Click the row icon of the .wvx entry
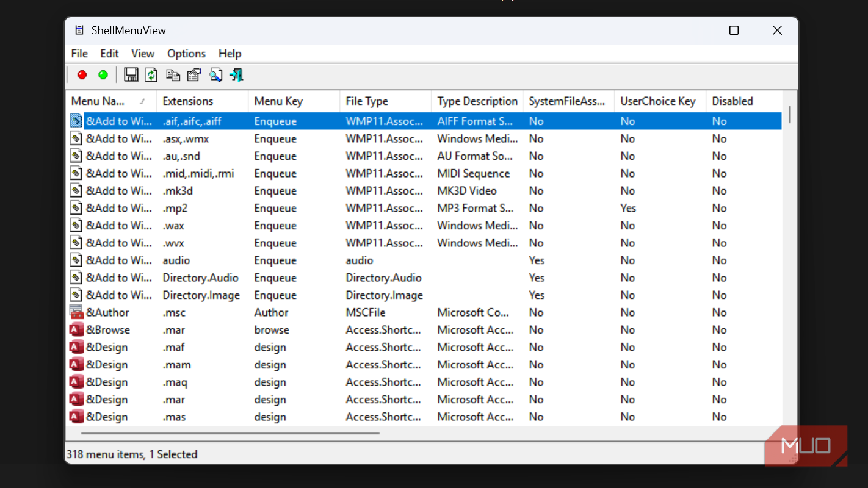The width and height of the screenshot is (868, 488). [76, 243]
